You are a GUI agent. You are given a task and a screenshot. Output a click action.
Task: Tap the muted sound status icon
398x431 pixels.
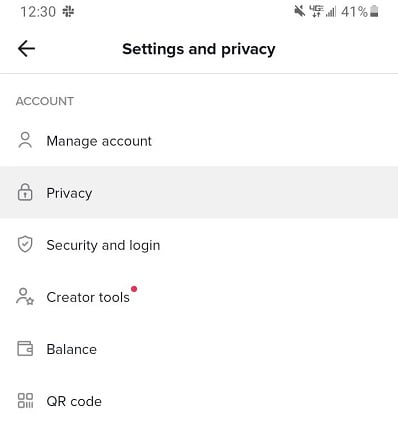(300, 12)
